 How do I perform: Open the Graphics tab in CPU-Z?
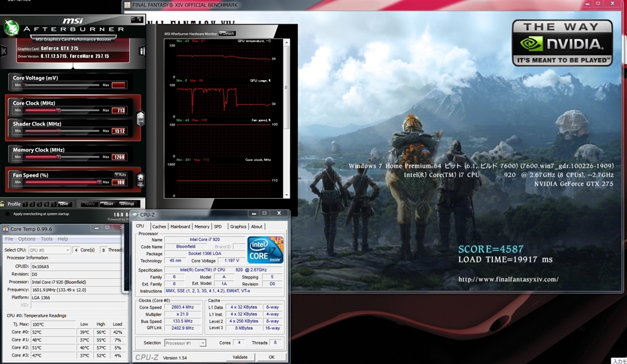[238, 226]
